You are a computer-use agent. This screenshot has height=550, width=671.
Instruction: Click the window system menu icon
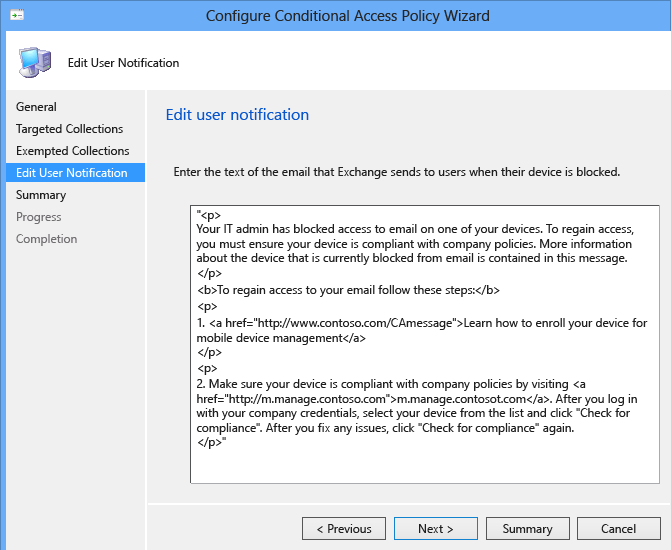coord(17,16)
